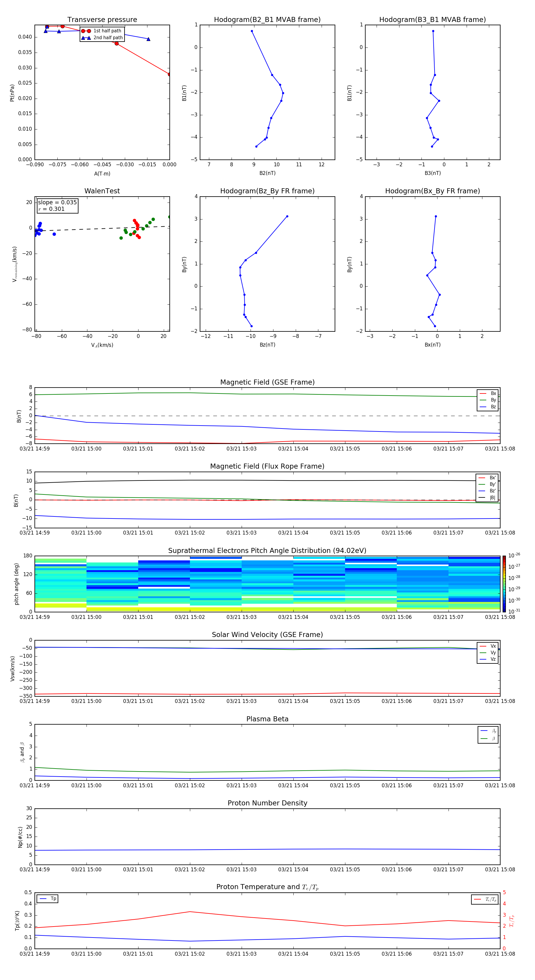
Task: Click the rainbow color bar beside pitch angle plot
Action: point(504,584)
